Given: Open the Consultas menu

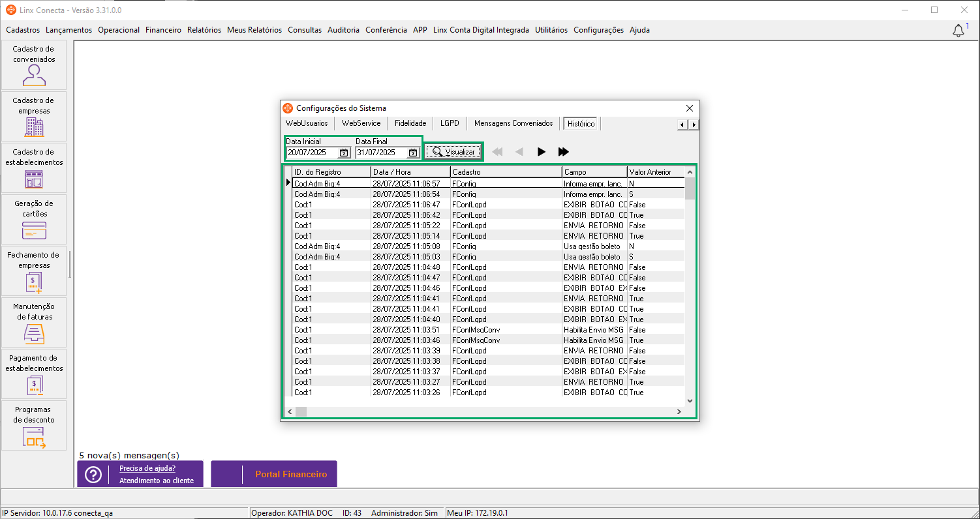Looking at the screenshot, I should point(305,30).
